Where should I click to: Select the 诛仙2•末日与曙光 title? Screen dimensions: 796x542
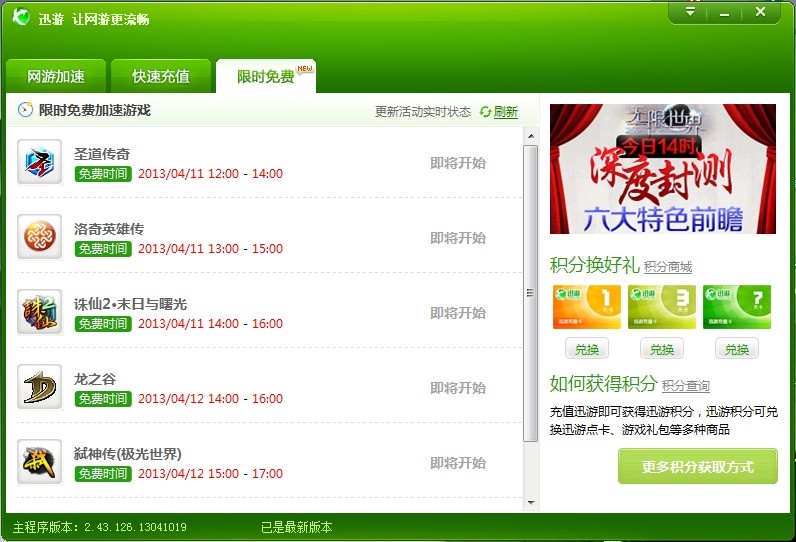click(x=130, y=304)
